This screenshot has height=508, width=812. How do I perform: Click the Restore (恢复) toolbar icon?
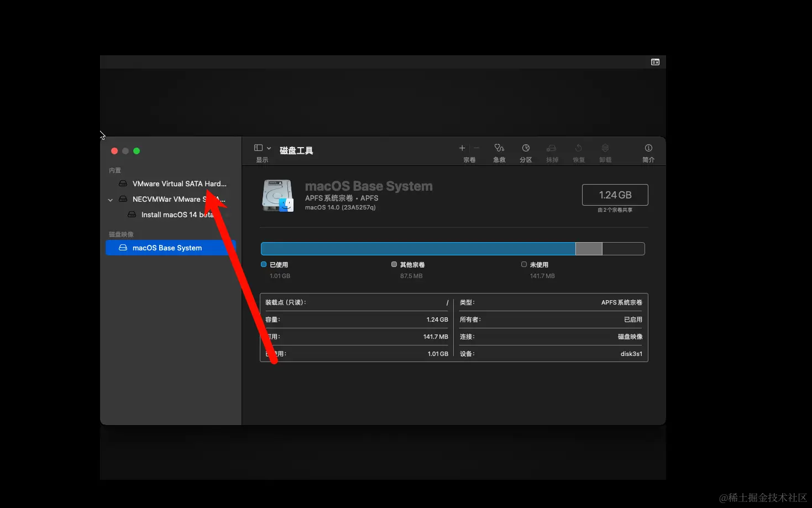(x=578, y=148)
